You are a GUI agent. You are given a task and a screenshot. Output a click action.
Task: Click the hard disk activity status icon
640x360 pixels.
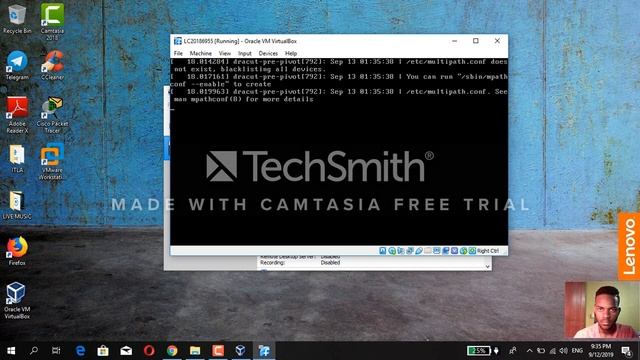click(383, 251)
